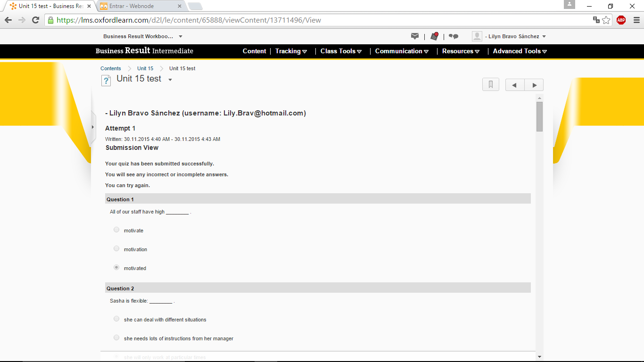Switch to the Entrar - Webnode tab

coord(138,6)
